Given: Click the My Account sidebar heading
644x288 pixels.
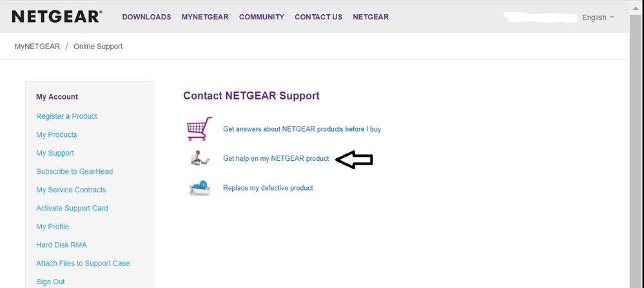Looking at the screenshot, I should (x=57, y=97).
